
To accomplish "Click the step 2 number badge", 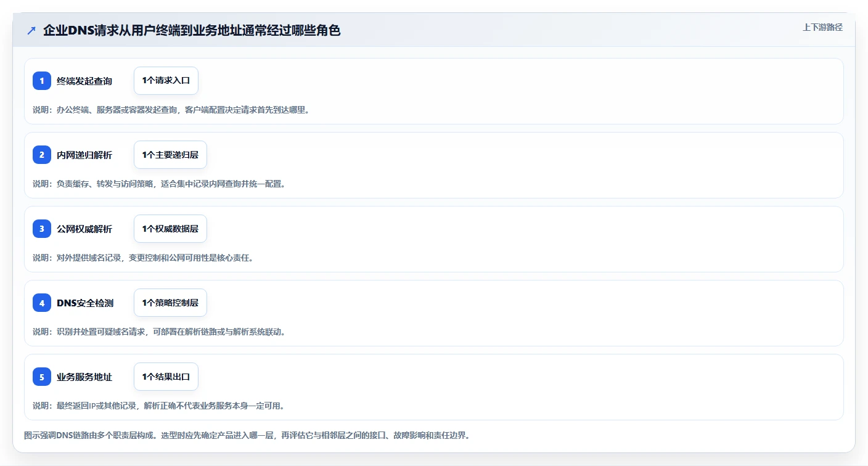I will (x=42, y=155).
